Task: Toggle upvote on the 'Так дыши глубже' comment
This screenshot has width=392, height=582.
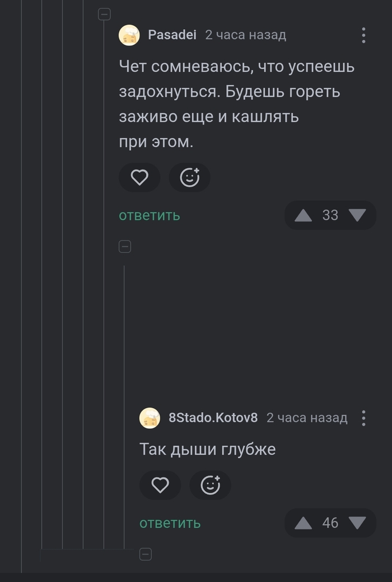Action: (x=303, y=523)
